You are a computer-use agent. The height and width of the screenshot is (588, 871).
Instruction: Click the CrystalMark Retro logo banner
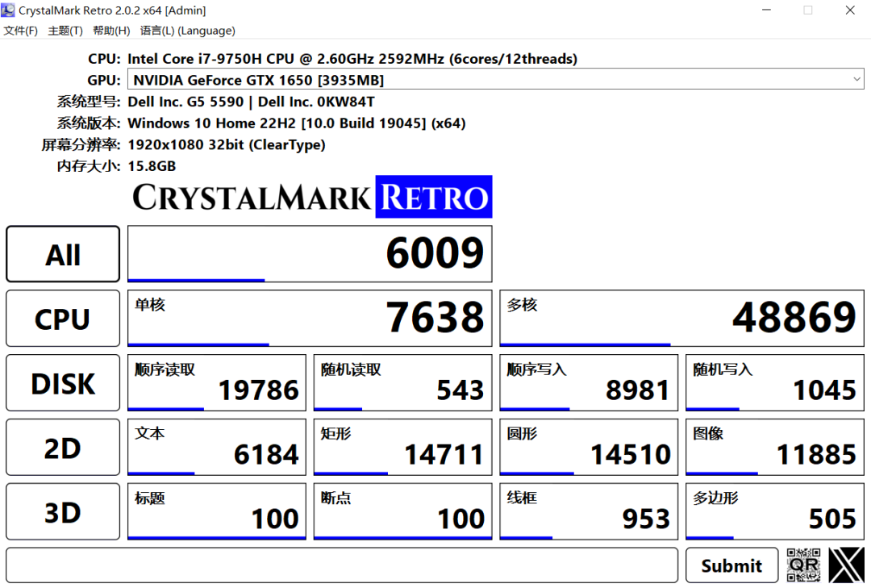pos(311,197)
